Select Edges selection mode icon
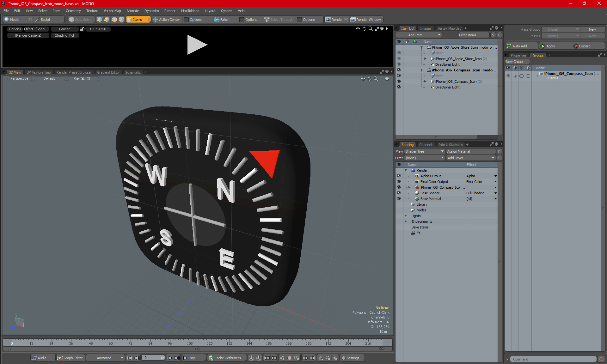The height and width of the screenshot is (364, 607). (x=107, y=20)
